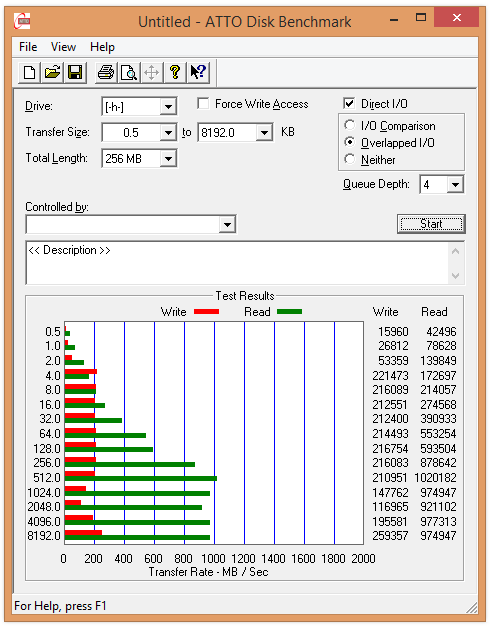Open the File menu
Viewport: 490px width, 628px height.
[x=28, y=47]
